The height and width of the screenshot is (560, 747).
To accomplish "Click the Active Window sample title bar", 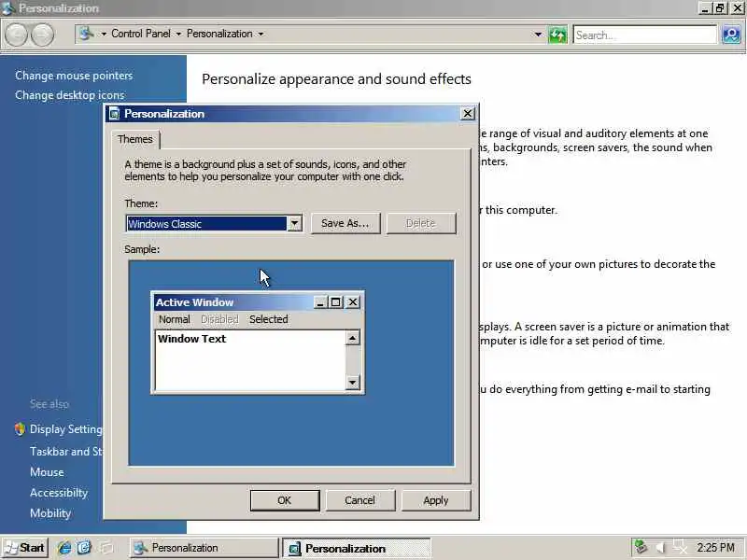I will click(233, 301).
